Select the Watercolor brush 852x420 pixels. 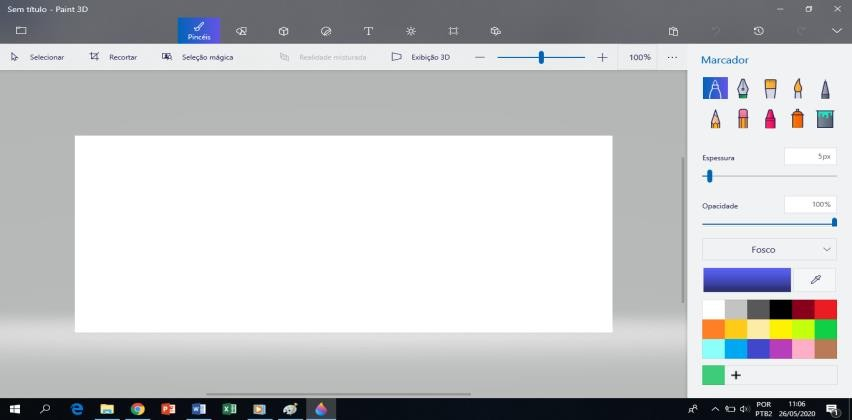(797, 89)
